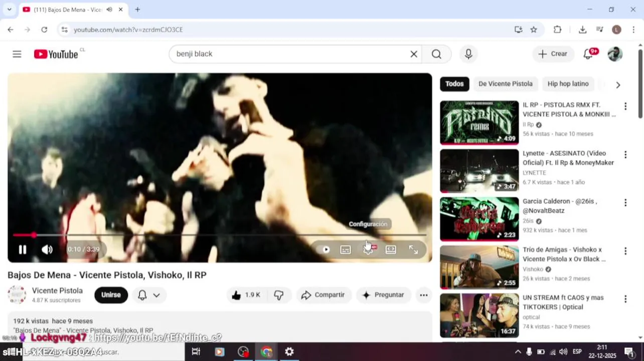Click the install app icon in address bar

coord(519,30)
